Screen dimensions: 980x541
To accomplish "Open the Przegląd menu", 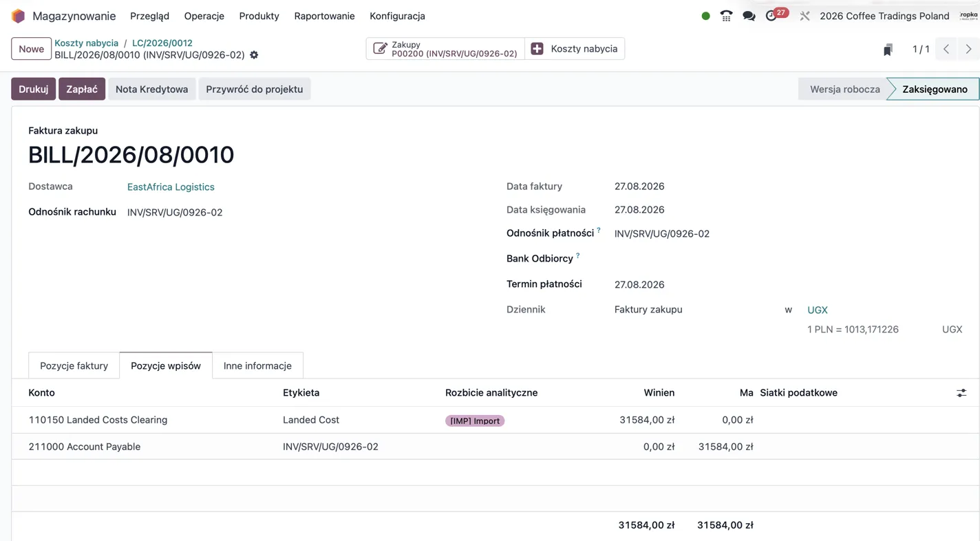I will tap(149, 16).
